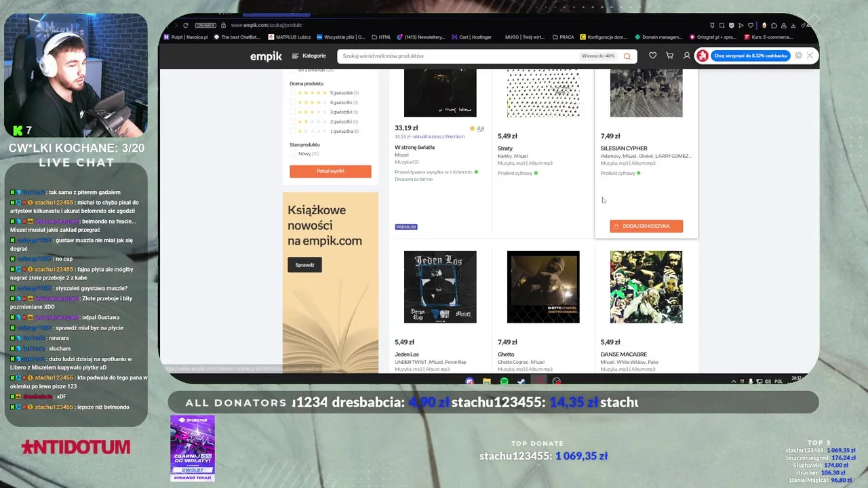Click the Książkowe nowości banner heading

click(x=324, y=225)
